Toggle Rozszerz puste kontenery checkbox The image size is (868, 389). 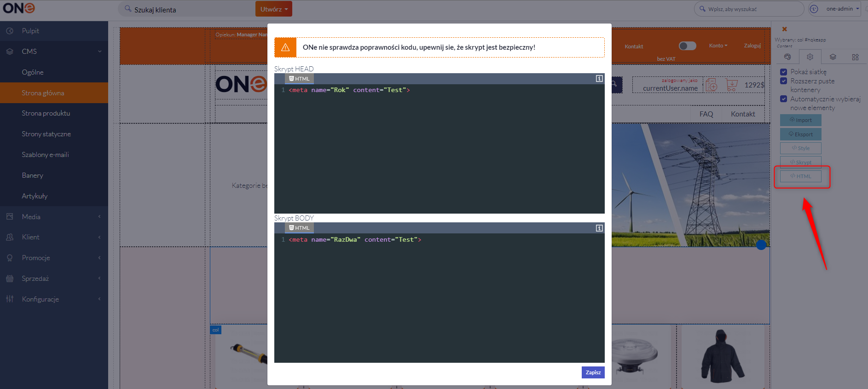tap(783, 81)
